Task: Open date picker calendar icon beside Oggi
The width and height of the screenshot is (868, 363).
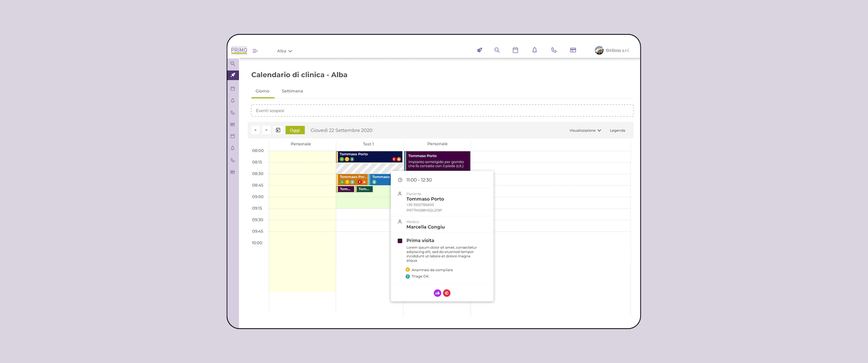Action: point(278,130)
